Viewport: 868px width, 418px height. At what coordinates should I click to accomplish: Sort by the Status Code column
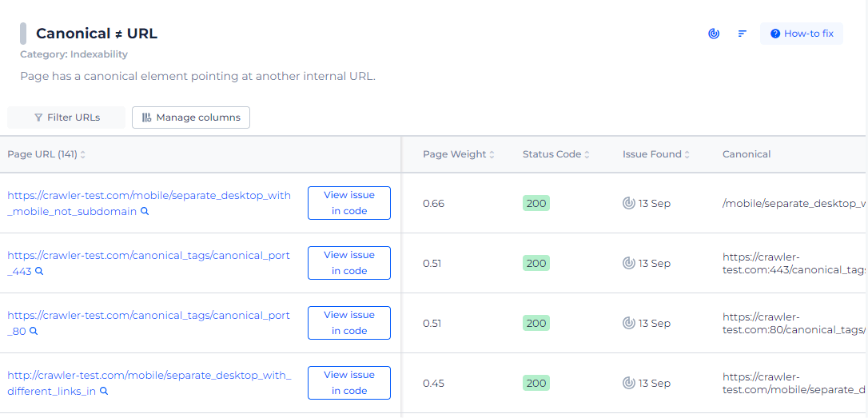(x=555, y=154)
